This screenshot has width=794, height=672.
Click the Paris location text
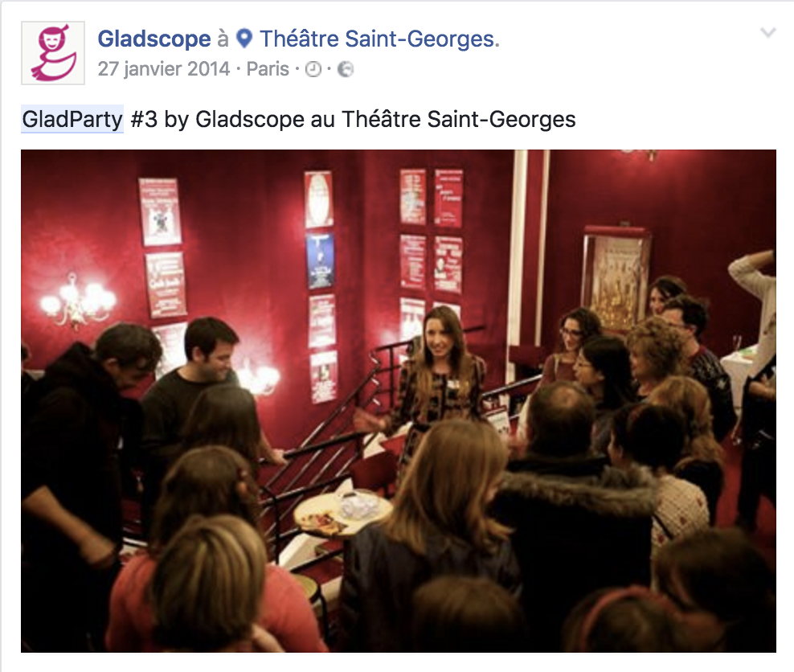point(268,69)
